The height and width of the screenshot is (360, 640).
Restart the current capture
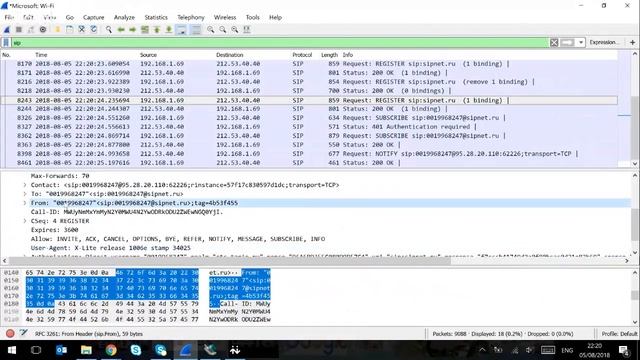point(31,29)
